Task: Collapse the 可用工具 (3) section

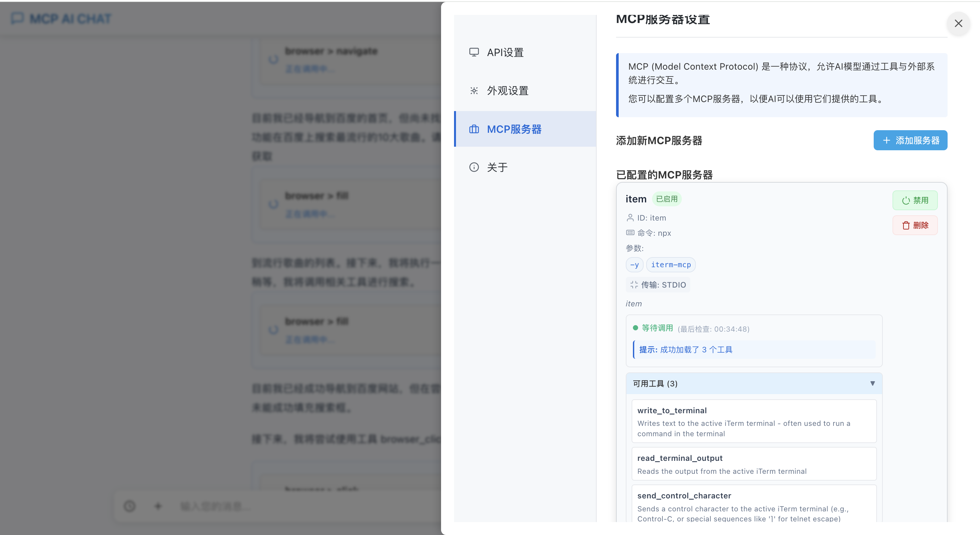Action: coord(872,383)
